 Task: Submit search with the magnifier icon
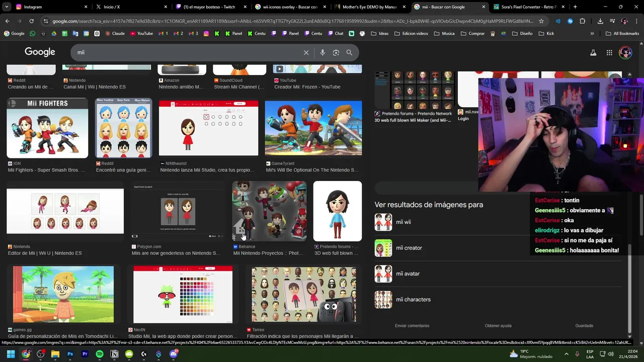tap(349, 52)
